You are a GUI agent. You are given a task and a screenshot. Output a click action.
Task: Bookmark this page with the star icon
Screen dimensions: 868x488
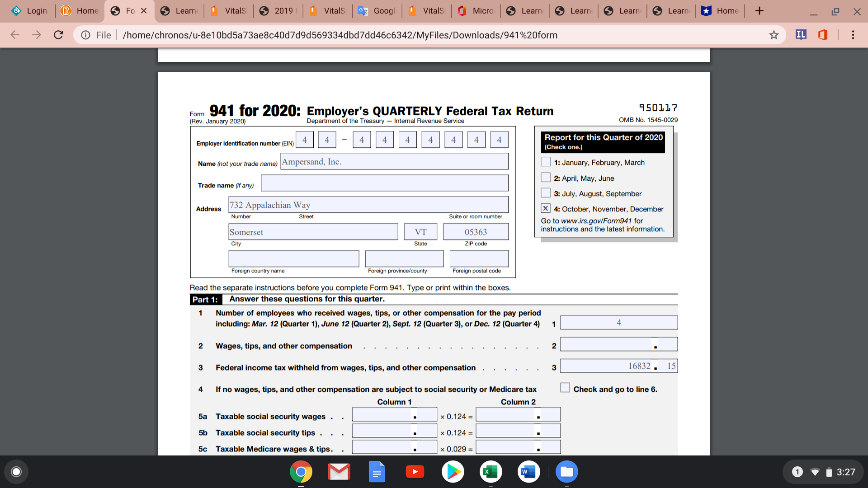tap(774, 35)
